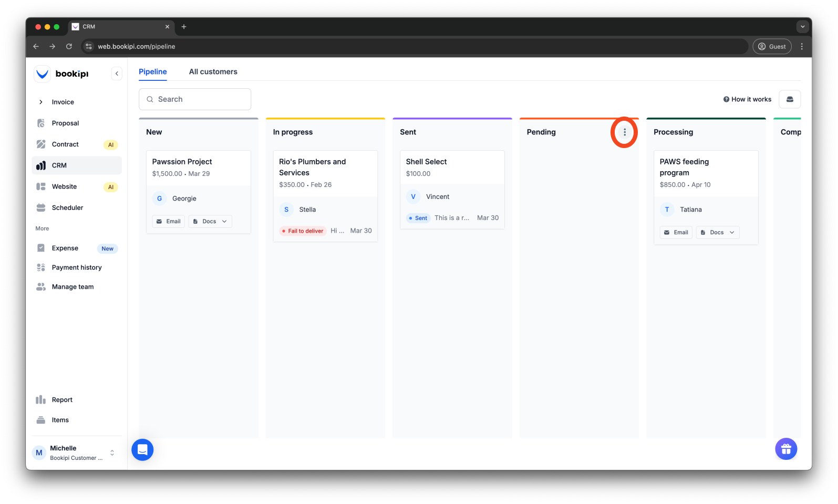
Task: Close the CRM browser tab
Action: point(167,27)
